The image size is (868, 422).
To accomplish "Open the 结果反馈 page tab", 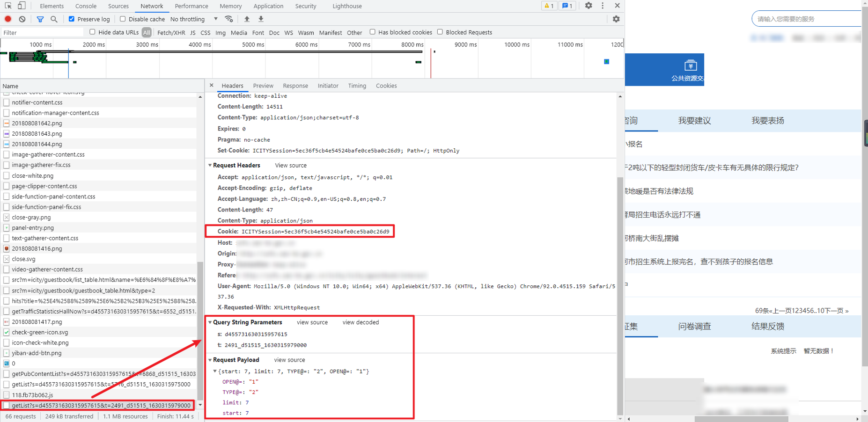I will tap(768, 327).
